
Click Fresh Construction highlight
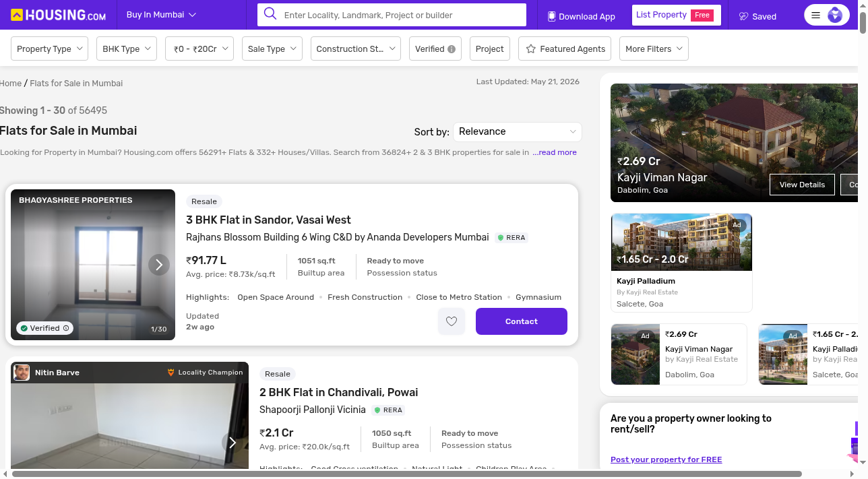pos(365,297)
